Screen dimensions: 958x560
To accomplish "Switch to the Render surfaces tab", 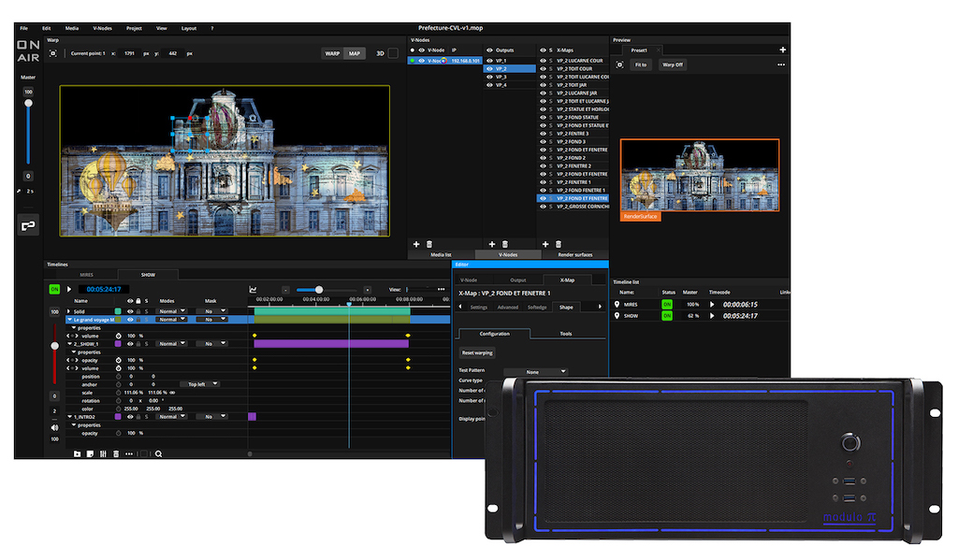I will [575, 254].
